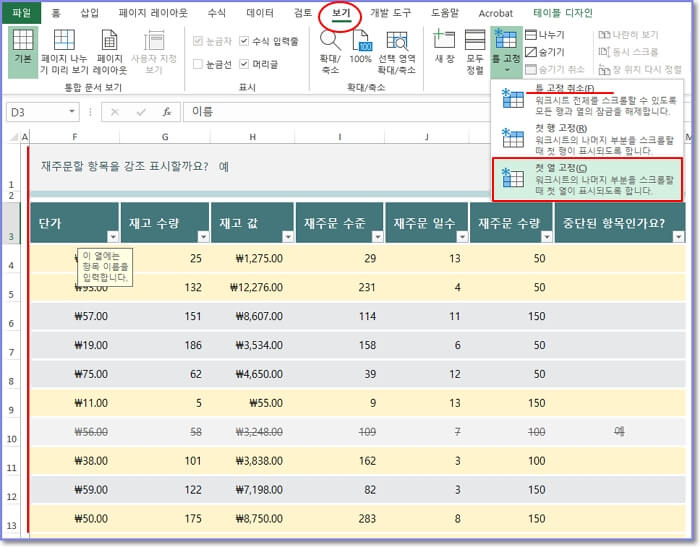
Task: Click 창 위치 다시 정렬 icon
Action: pos(604,69)
